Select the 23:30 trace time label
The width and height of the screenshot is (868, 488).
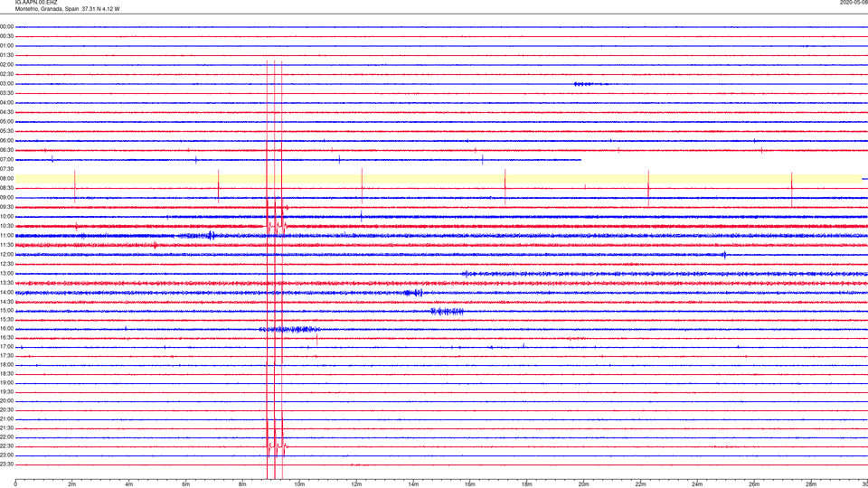(x=6, y=465)
